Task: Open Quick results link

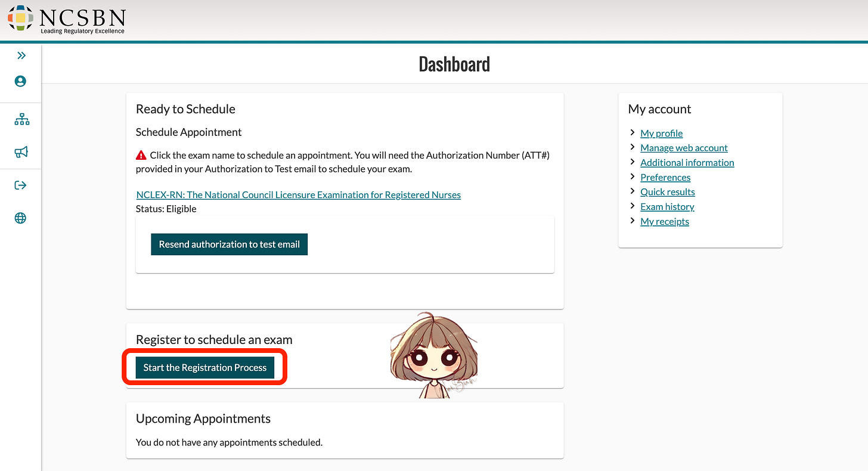Action: [668, 191]
